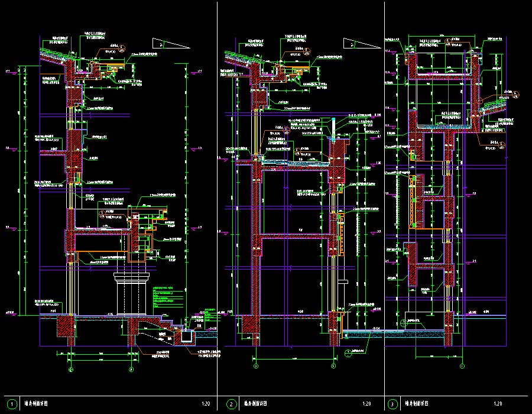Select the classical column outline in drawing 1
Image resolution: width=532 pixels, height=414 pixels.
pyautogui.click(x=132, y=293)
